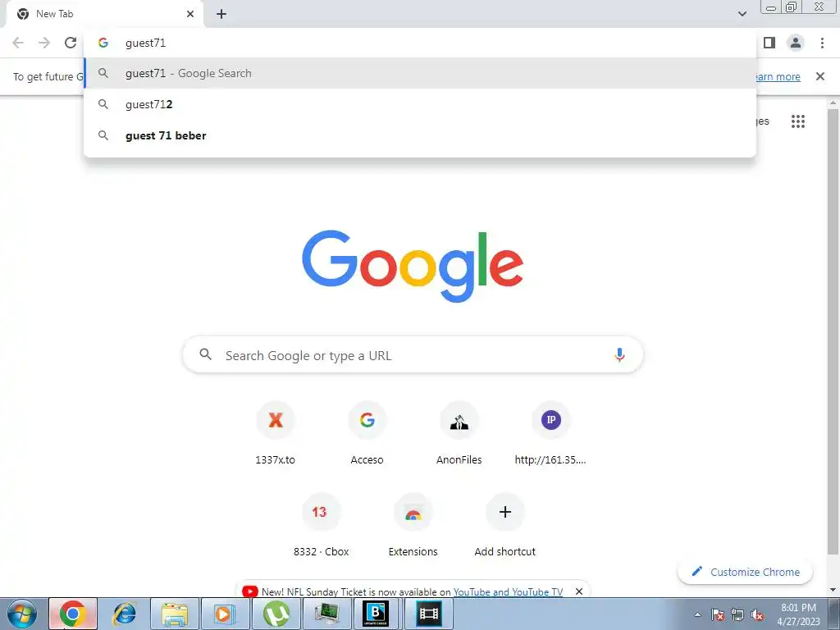This screenshot has width=840, height=630.
Task: Start voice search with the microphone
Action: (x=619, y=354)
